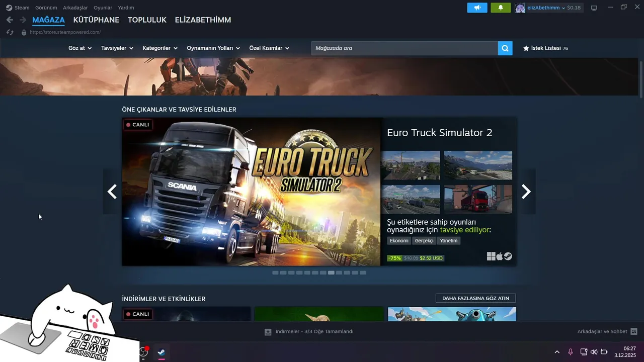
Task: Click the Apple platform icon on Euro Truck card
Action: (x=500, y=257)
